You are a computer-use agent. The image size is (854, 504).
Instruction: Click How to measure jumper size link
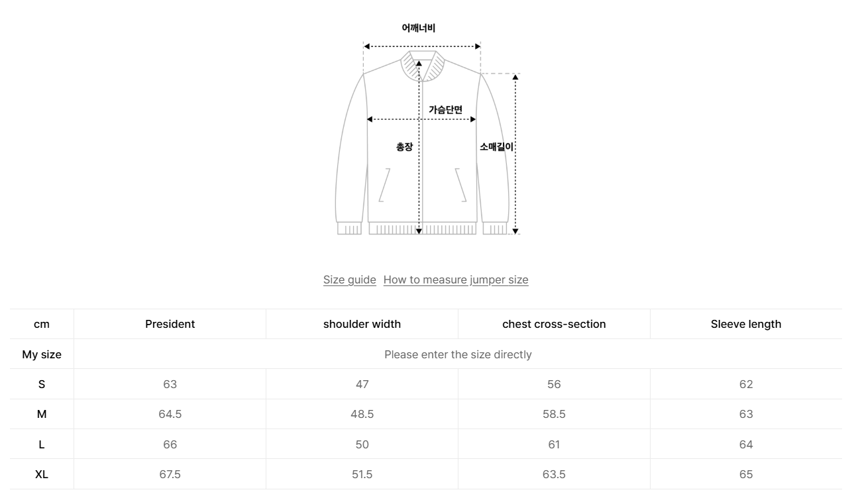pyautogui.click(x=455, y=279)
